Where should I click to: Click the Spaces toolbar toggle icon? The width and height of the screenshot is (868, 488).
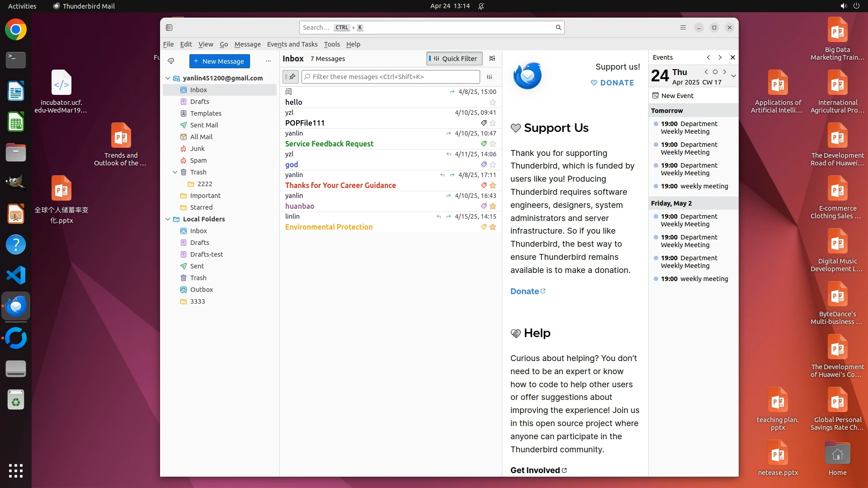tap(169, 28)
